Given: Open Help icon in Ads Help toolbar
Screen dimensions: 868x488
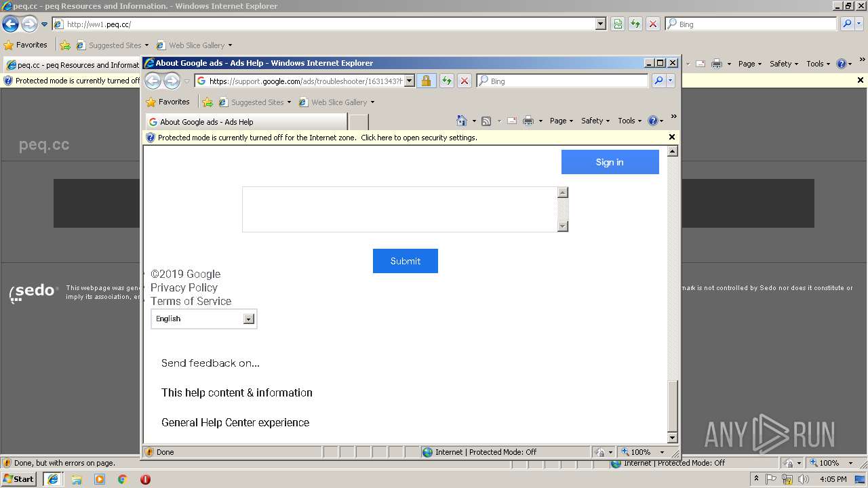Looking at the screenshot, I should coord(652,121).
